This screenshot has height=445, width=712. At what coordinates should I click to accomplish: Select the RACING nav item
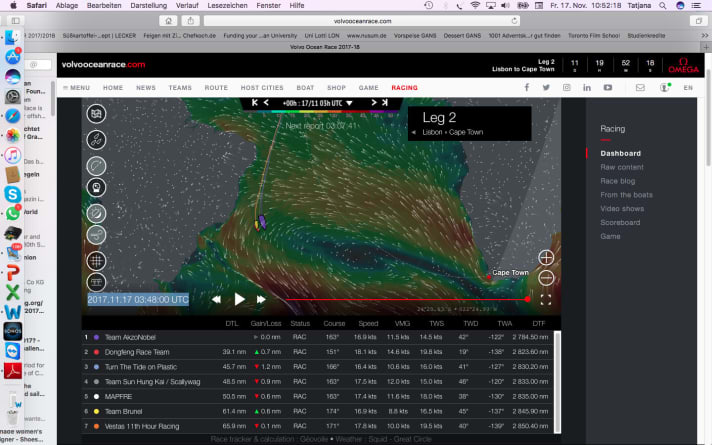tap(404, 88)
